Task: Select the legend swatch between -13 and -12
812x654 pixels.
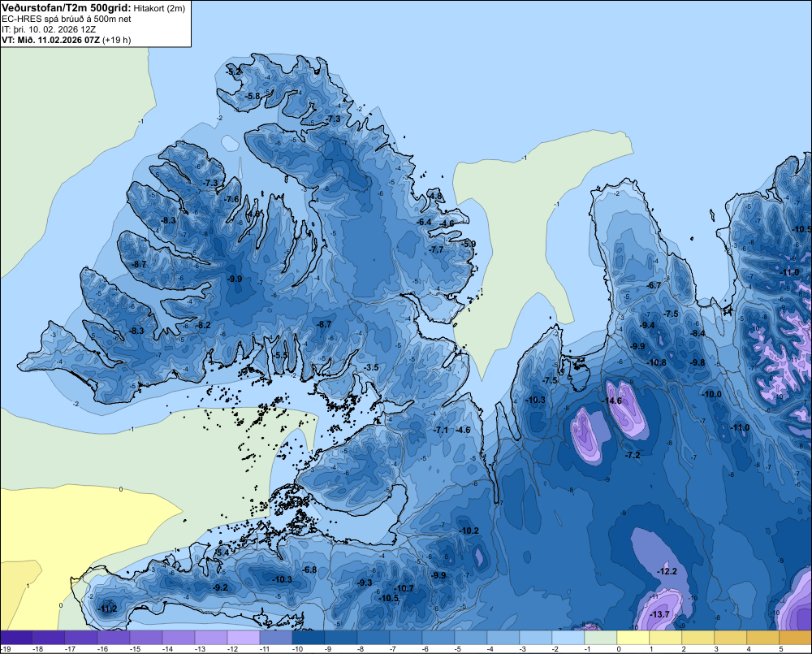Action: pyautogui.click(x=211, y=638)
